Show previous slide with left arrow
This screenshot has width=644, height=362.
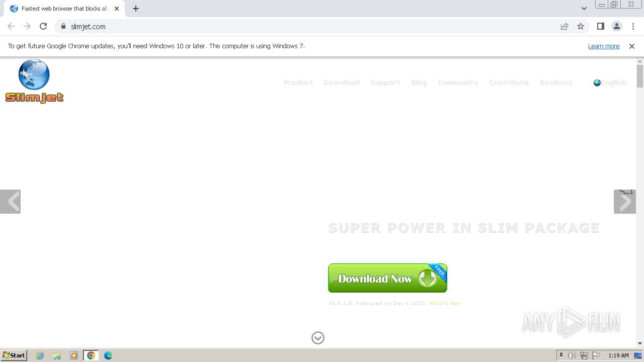(10, 202)
